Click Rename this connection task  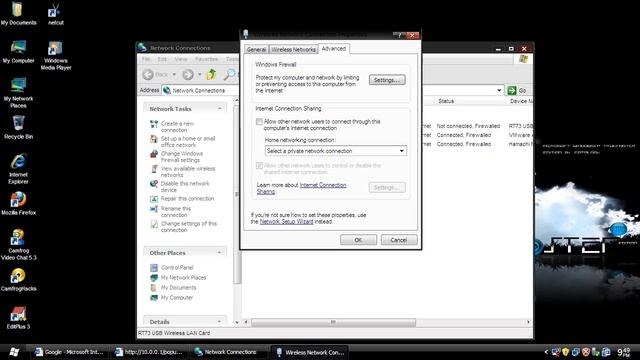click(x=176, y=211)
